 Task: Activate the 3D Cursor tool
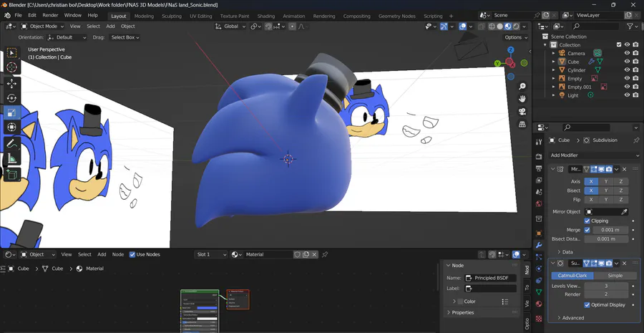(11, 67)
